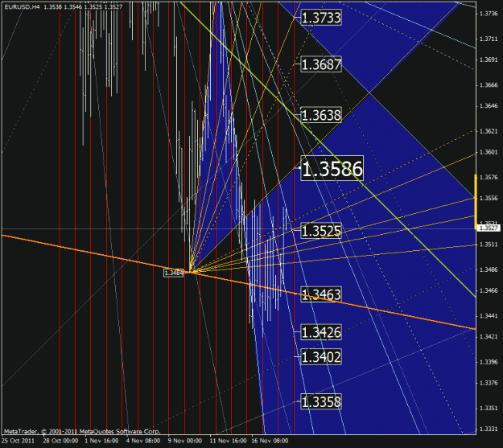503x448 pixels.
Task: Click the 28 Oct 00:00 time label
Action: point(60,441)
